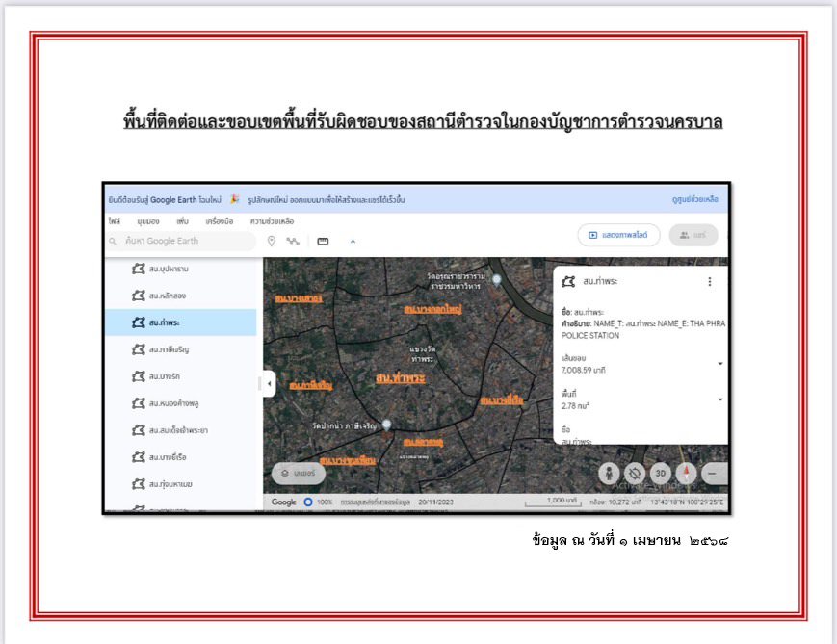Click the Pegman street view icon
The width and height of the screenshot is (837, 644).
[609, 474]
